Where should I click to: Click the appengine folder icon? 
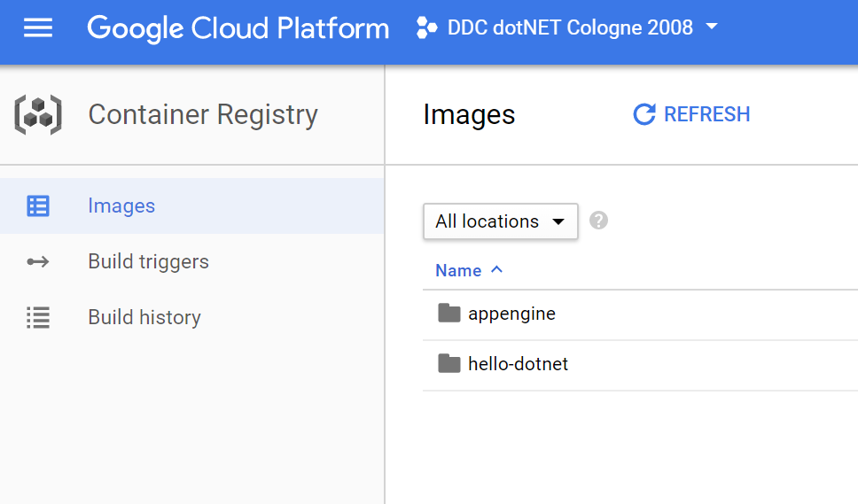(449, 314)
